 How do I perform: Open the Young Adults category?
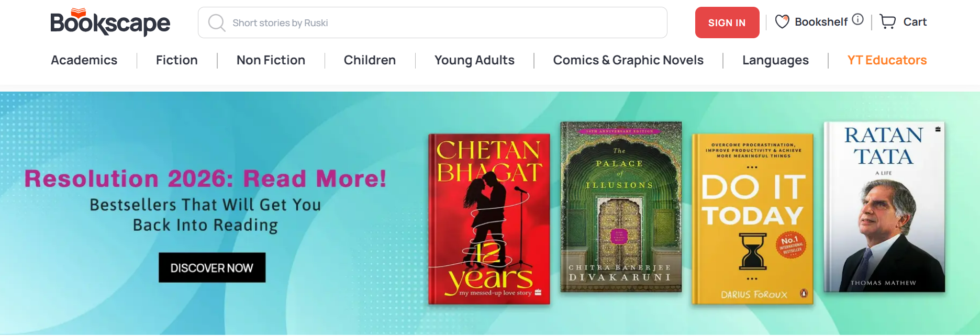[x=474, y=60]
